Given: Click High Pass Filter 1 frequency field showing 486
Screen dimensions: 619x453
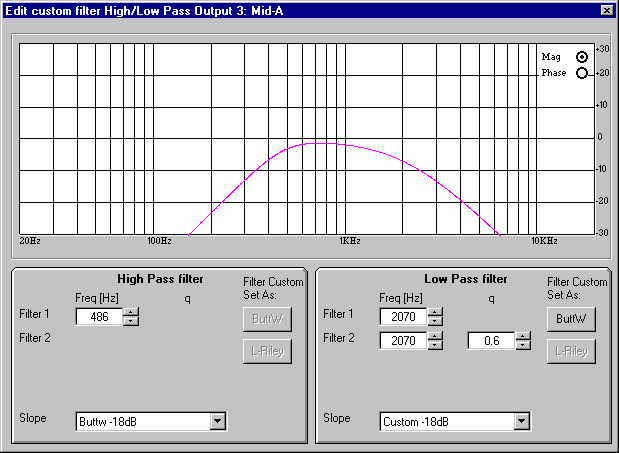Looking at the screenshot, I should [99, 317].
